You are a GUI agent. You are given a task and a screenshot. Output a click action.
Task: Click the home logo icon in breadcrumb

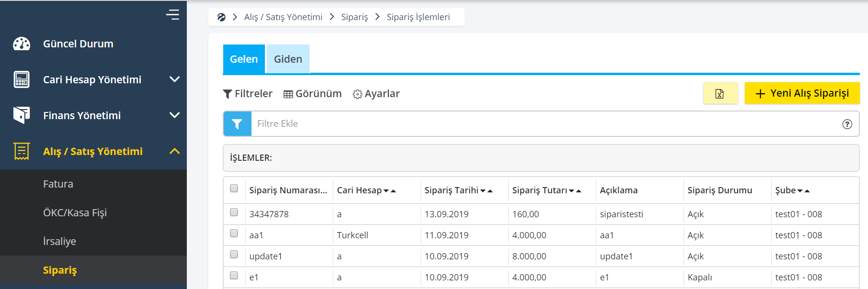221,17
